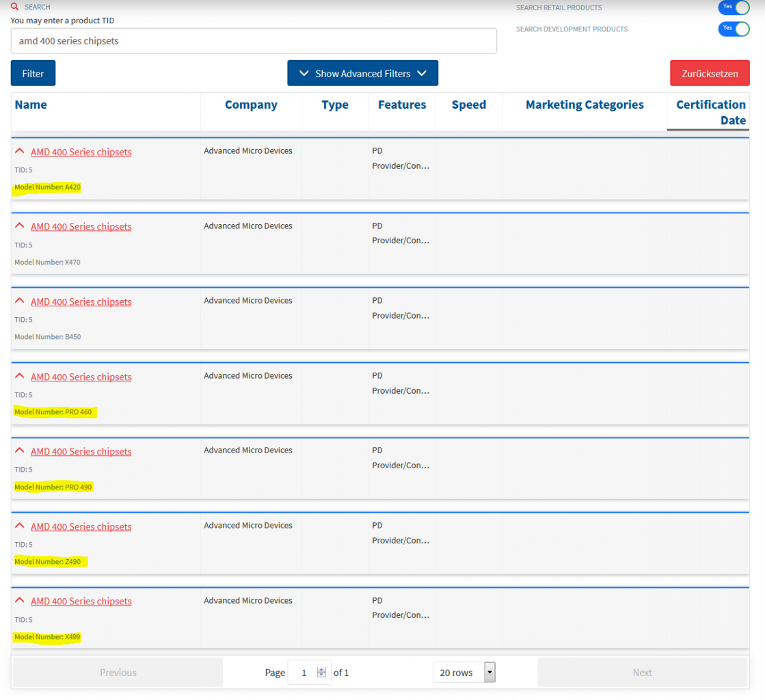
Task: Sort by the Marketing Categories column header
Action: click(585, 105)
